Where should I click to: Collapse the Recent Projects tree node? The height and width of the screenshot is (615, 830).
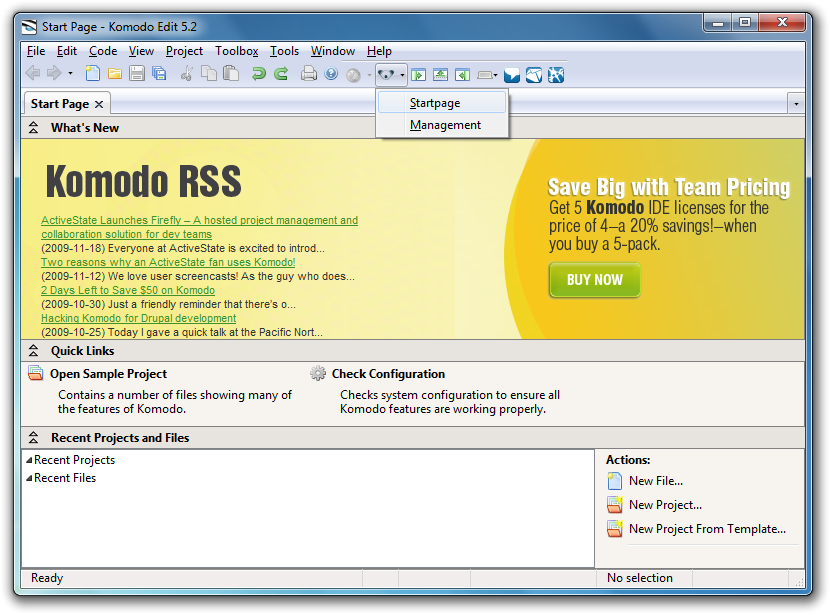pos(29,459)
